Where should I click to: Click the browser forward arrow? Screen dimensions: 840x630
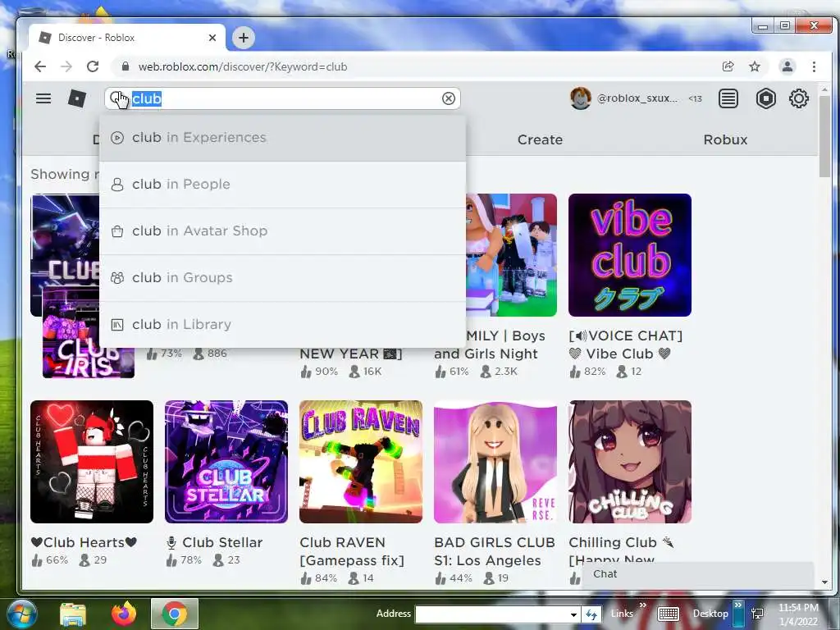pos(66,66)
